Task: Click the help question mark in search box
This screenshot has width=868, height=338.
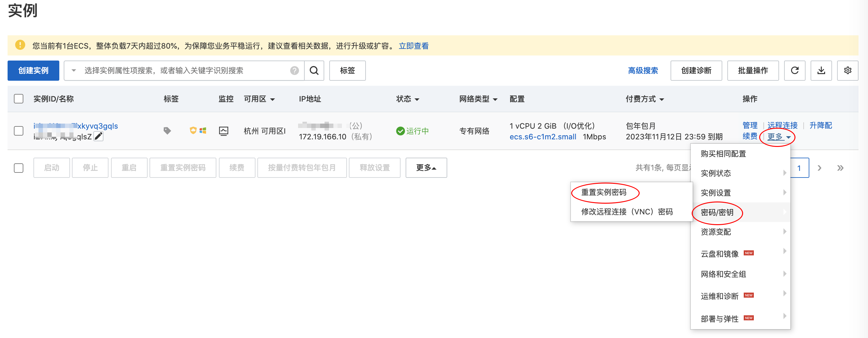Action: (295, 70)
